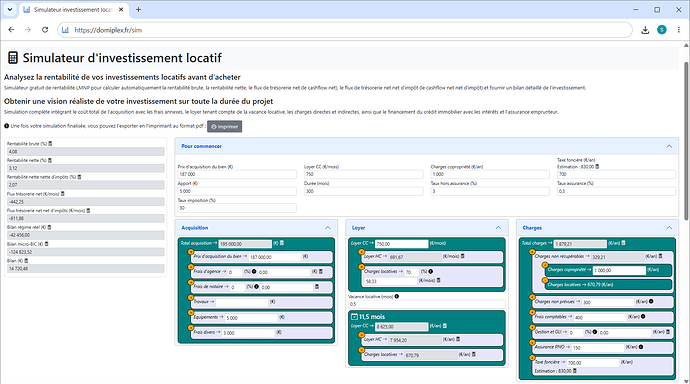Screen dimensions: 690x384
Task: Open a new browser tab
Action: coord(138,9)
